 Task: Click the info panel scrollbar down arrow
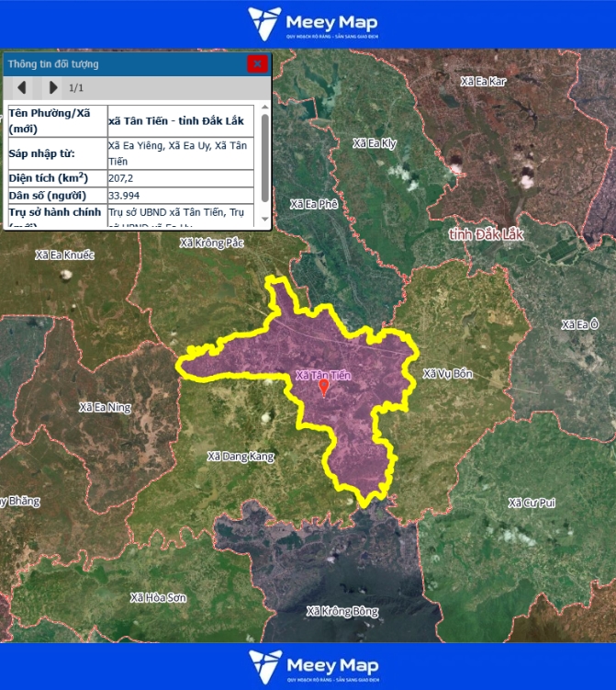(x=265, y=221)
